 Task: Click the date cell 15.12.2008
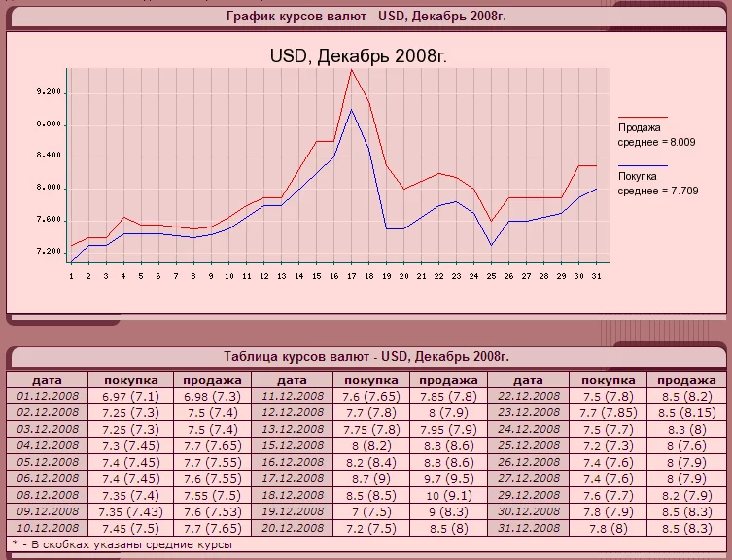coord(293,445)
